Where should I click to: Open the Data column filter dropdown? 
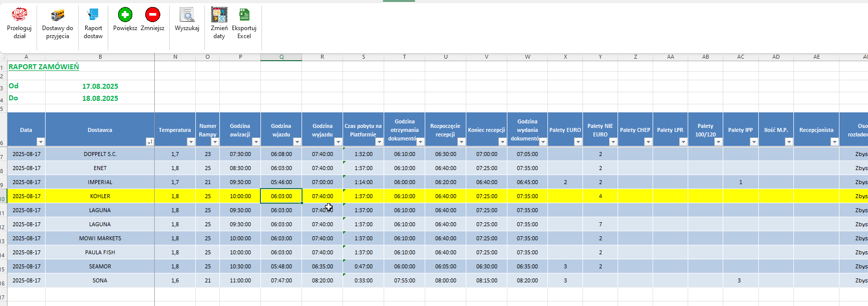pos(41,142)
